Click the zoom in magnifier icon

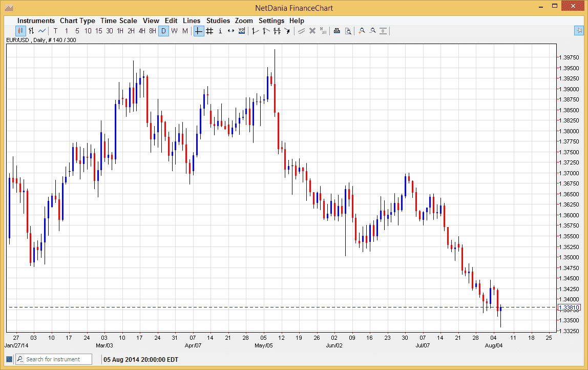(x=362, y=31)
